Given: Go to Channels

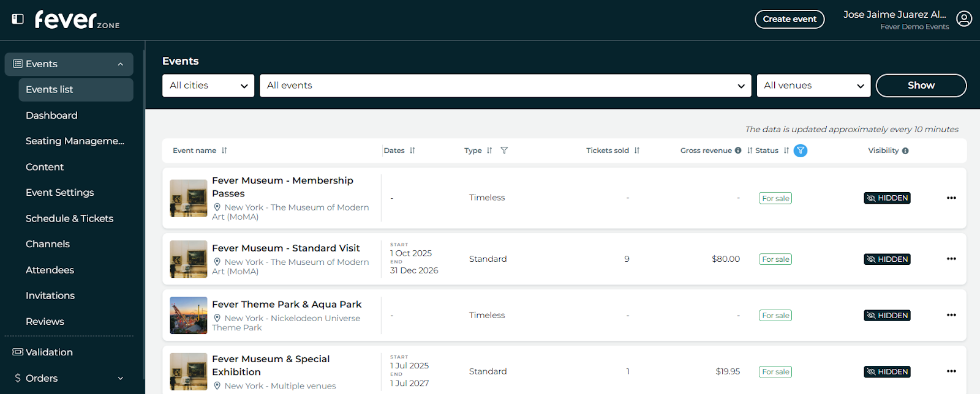Looking at the screenshot, I should (48, 244).
